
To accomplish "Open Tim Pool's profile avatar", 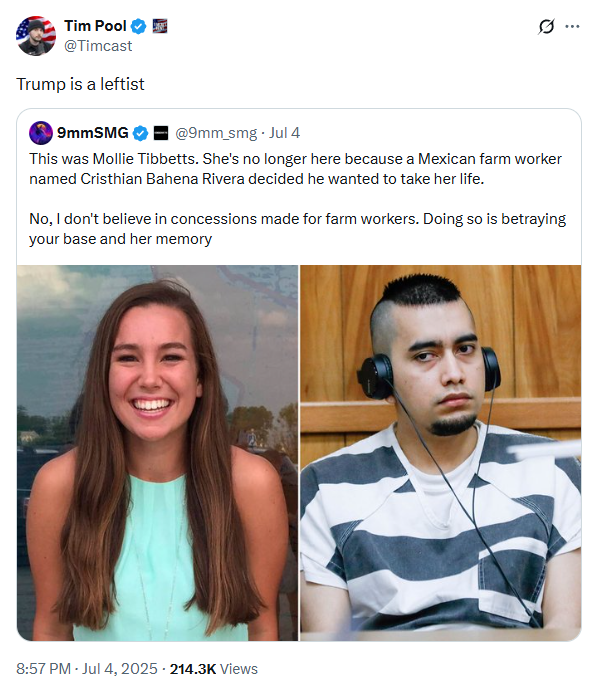I will click(x=36, y=36).
